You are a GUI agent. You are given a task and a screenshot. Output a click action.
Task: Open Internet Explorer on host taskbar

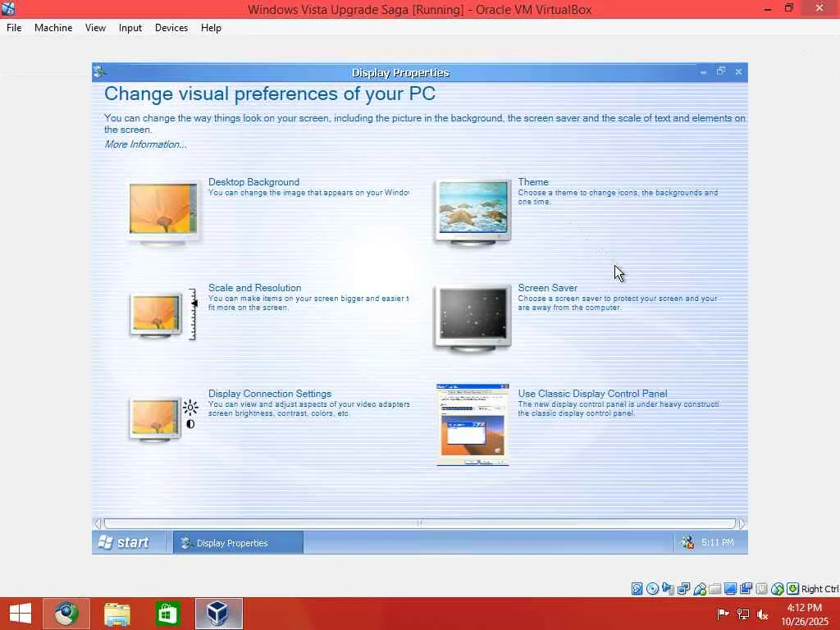click(66, 614)
